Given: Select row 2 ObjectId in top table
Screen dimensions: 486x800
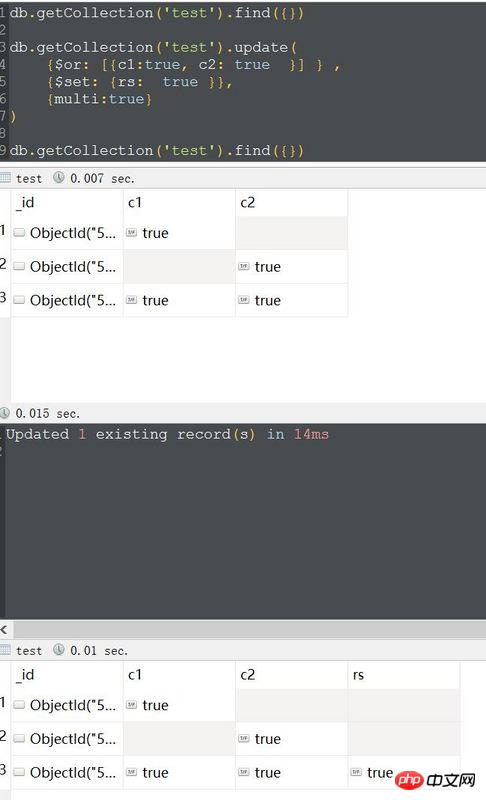Looking at the screenshot, I should (x=67, y=266).
